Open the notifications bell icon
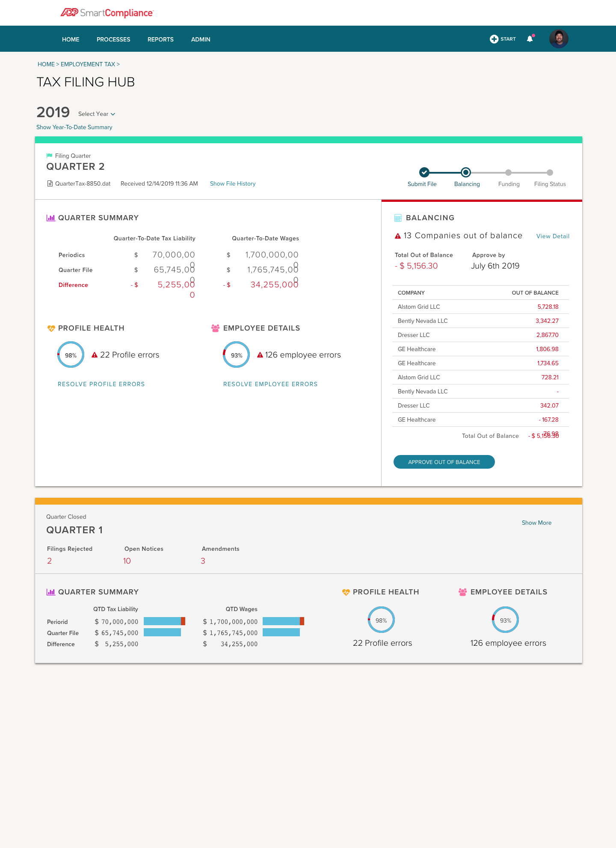The width and height of the screenshot is (616, 848). coord(530,39)
